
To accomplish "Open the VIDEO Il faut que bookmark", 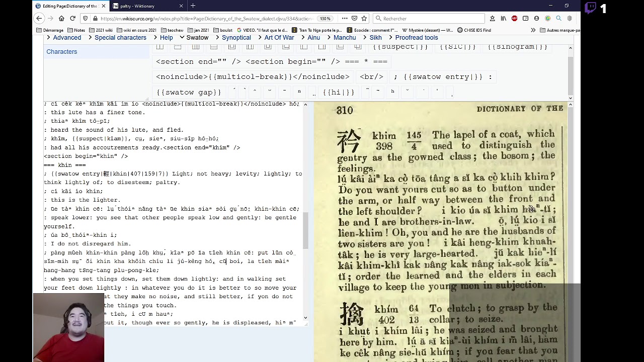I will click(x=262, y=30).
